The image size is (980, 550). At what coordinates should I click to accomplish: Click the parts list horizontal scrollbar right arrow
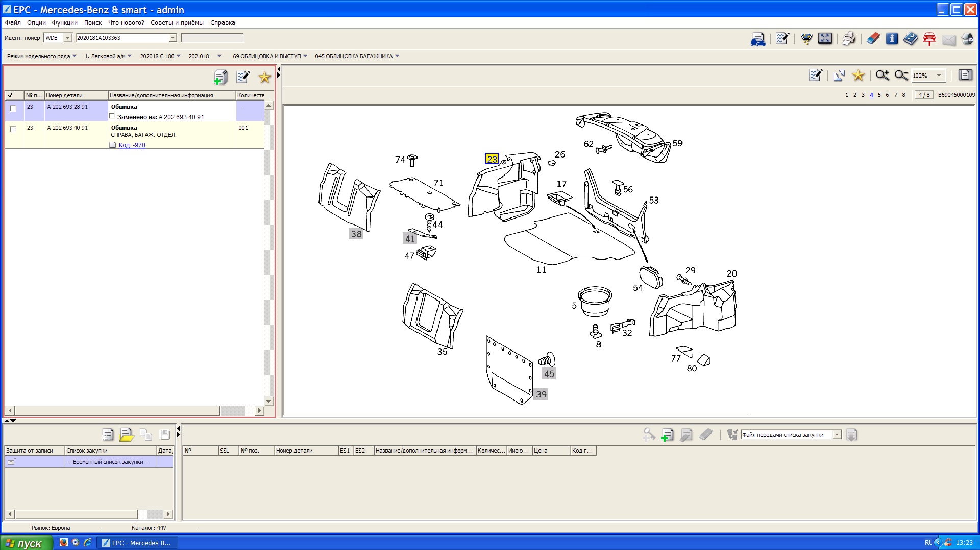(259, 410)
